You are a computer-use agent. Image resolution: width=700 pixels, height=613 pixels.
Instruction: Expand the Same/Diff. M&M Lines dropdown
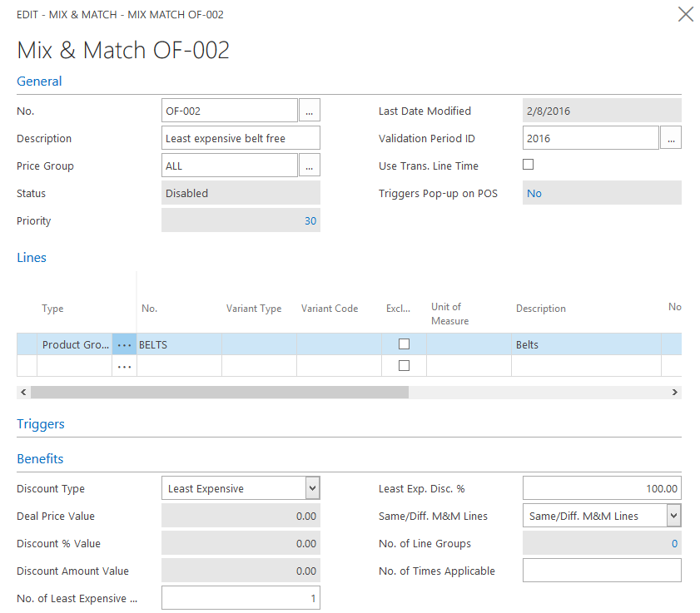[x=673, y=517]
